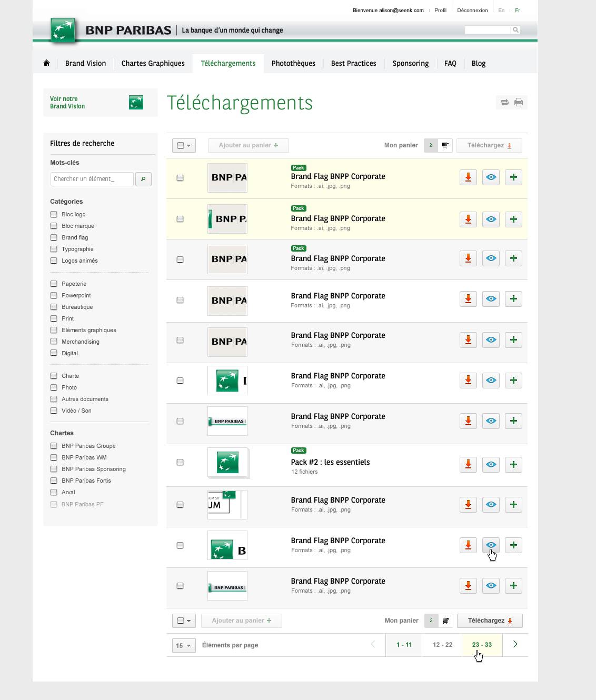The height and width of the screenshot is (700, 596).
Task: Click the Ajouter au panier button
Action: pos(248,145)
